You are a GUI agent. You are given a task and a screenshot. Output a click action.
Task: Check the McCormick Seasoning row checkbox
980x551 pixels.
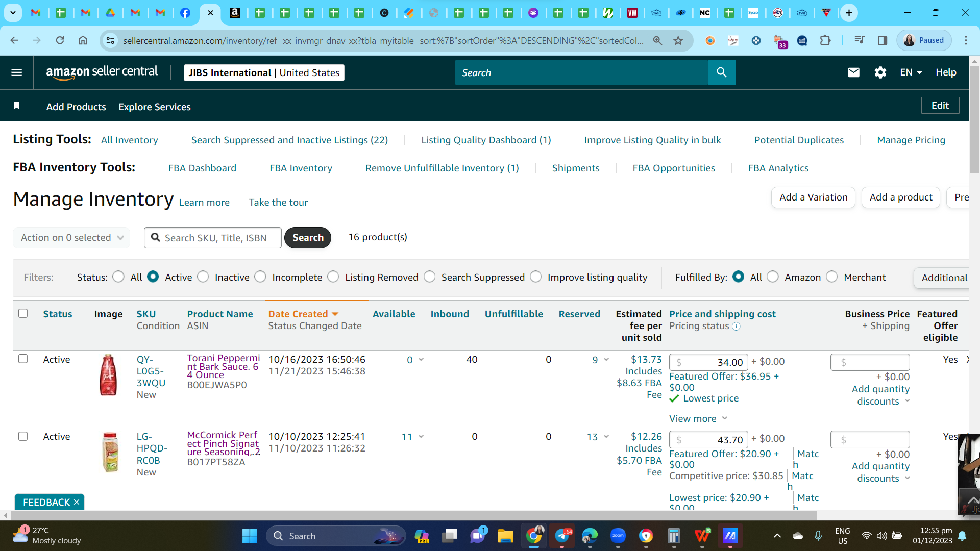click(x=23, y=436)
